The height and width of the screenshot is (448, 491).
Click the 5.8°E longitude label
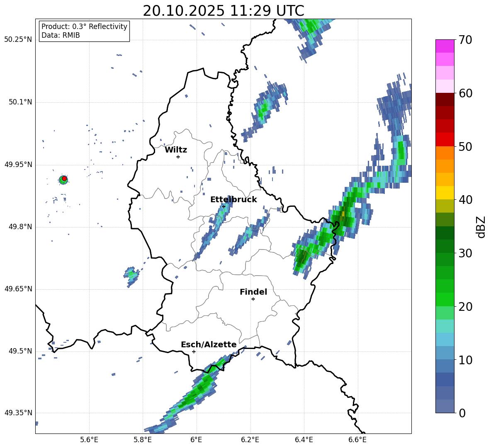(143, 440)
